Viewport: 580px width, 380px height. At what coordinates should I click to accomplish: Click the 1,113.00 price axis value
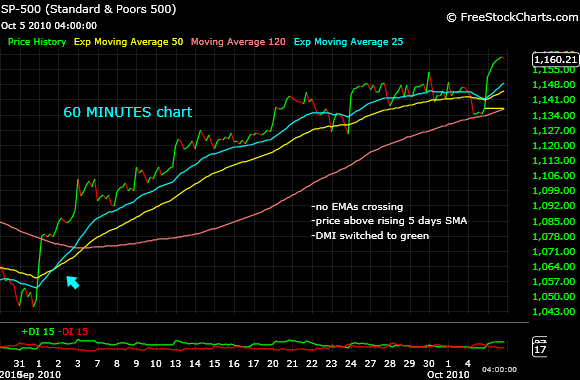coord(554,161)
